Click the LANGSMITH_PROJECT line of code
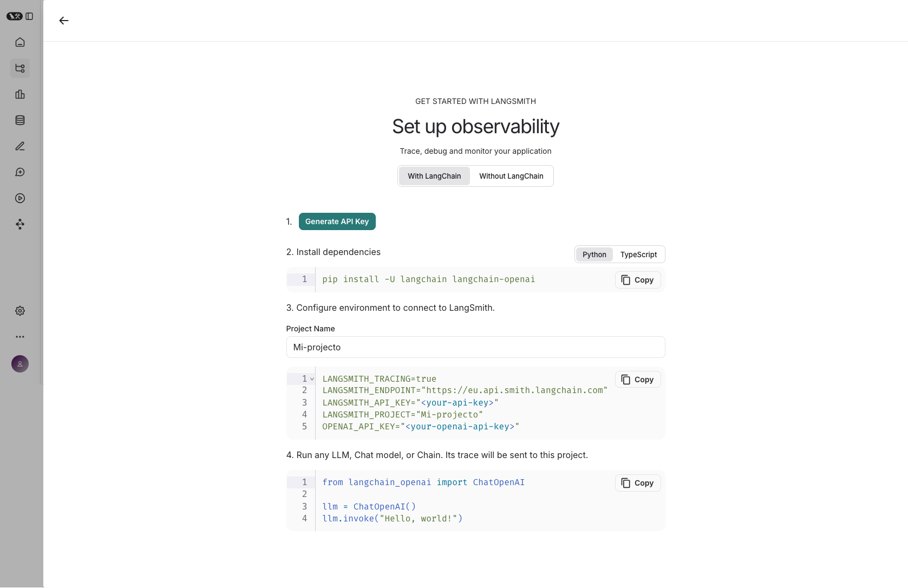 (402, 415)
